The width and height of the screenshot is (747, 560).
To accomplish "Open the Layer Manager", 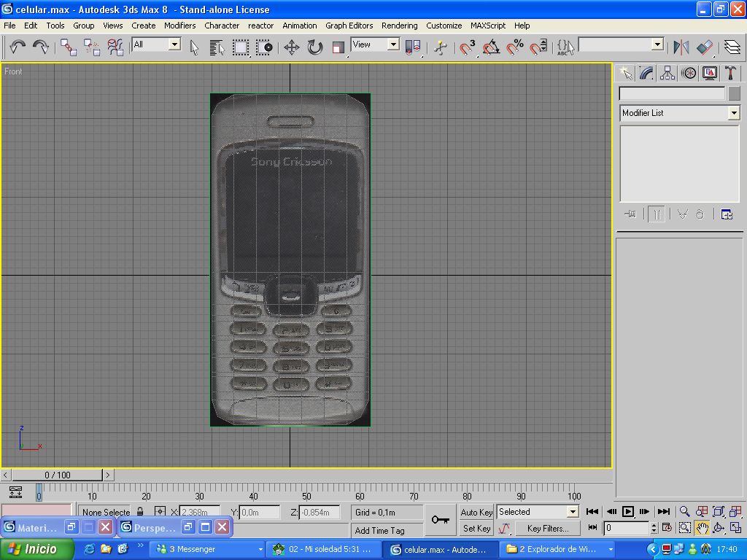I will click(732, 47).
